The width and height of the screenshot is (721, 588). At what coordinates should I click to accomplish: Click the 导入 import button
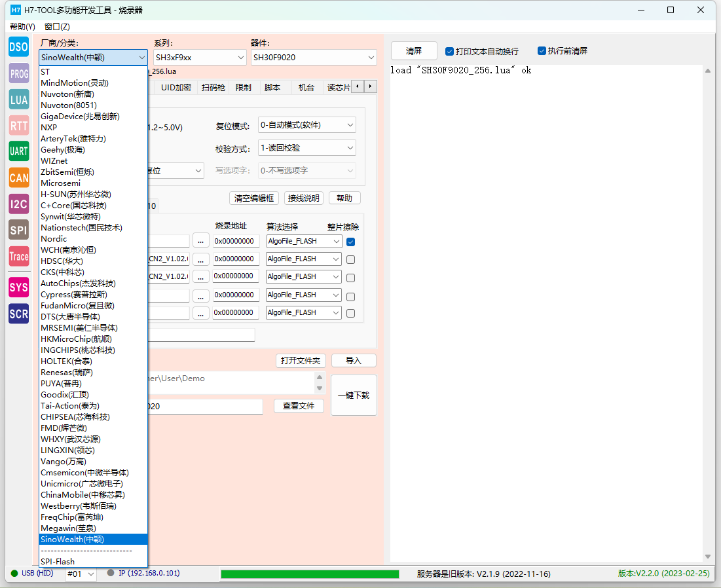pyautogui.click(x=354, y=360)
